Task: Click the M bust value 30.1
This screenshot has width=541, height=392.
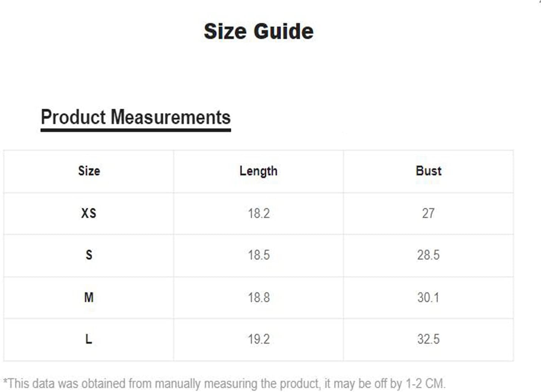Action: pos(428,298)
